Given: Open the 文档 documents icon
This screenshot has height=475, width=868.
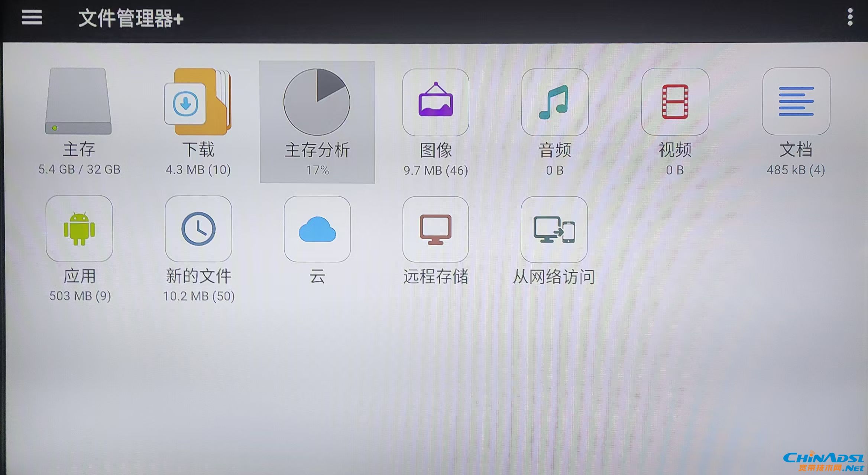Looking at the screenshot, I should (796, 101).
